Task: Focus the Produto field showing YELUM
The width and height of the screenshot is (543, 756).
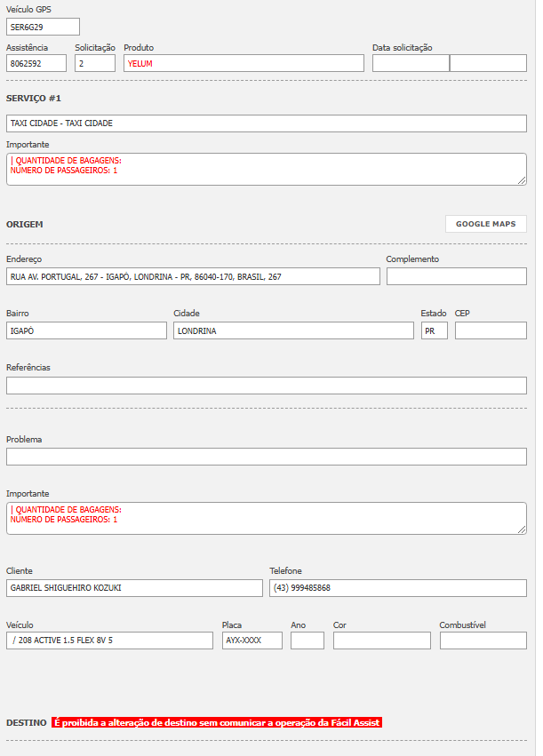Action: click(244, 63)
